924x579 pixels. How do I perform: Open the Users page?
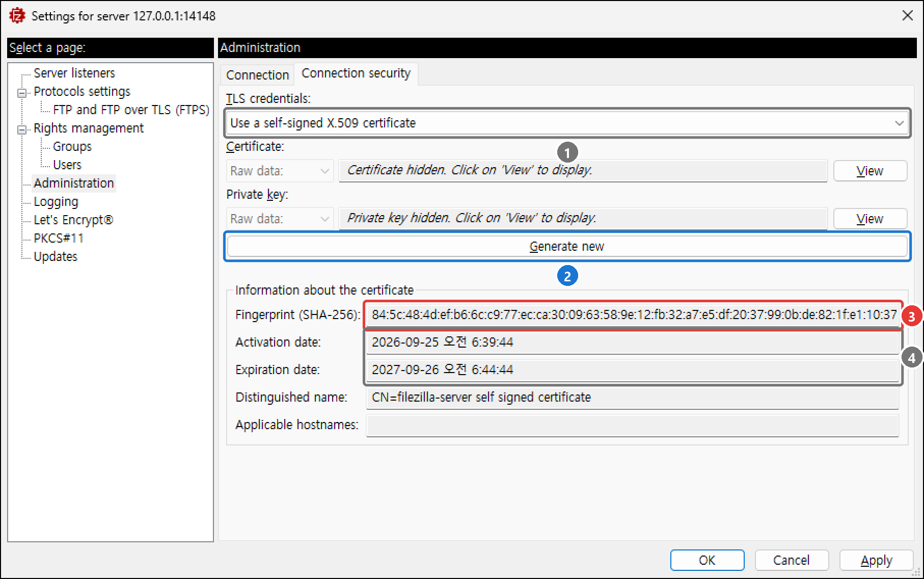[67, 165]
